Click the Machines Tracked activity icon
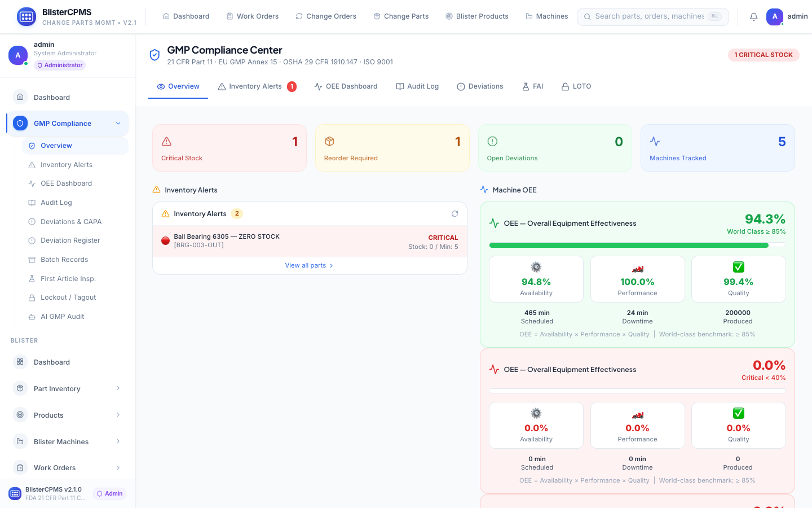 (x=655, y=141)
